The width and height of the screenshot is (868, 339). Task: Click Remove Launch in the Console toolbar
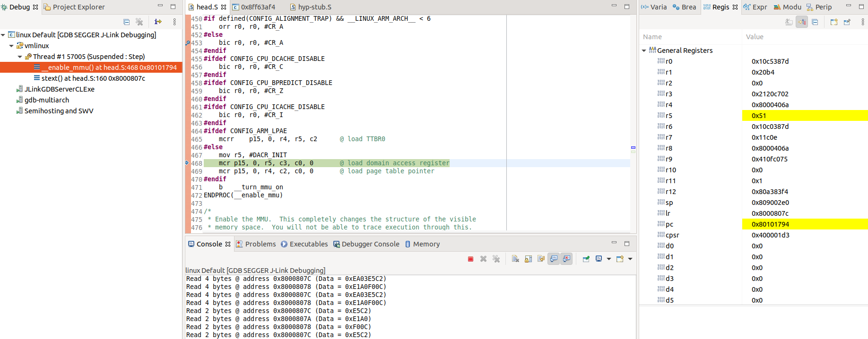483,259
